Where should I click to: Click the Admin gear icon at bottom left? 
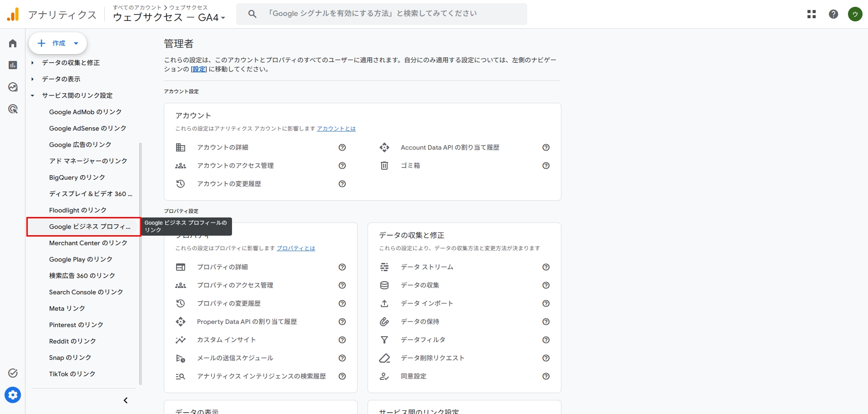click(x=13, y=395)
